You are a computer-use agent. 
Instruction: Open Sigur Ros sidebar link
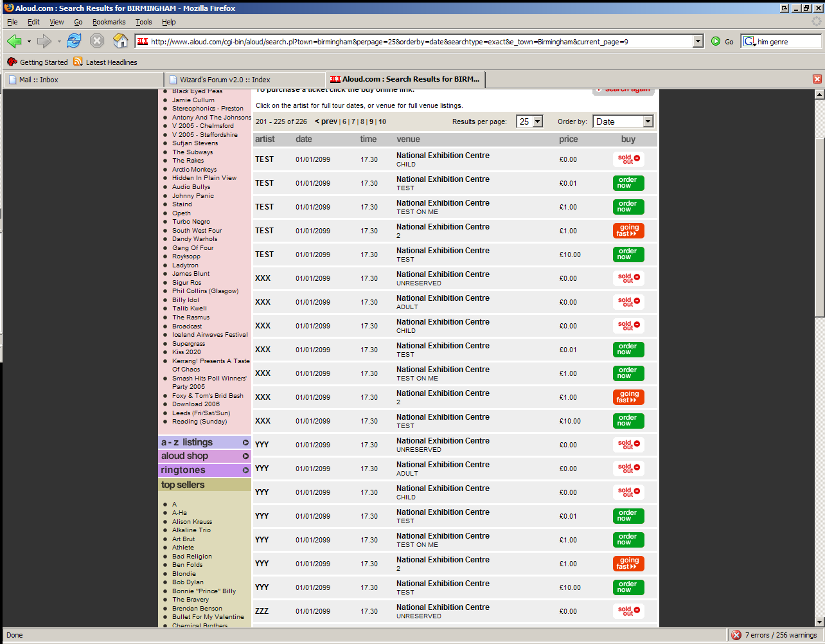[x=186, y=283]
